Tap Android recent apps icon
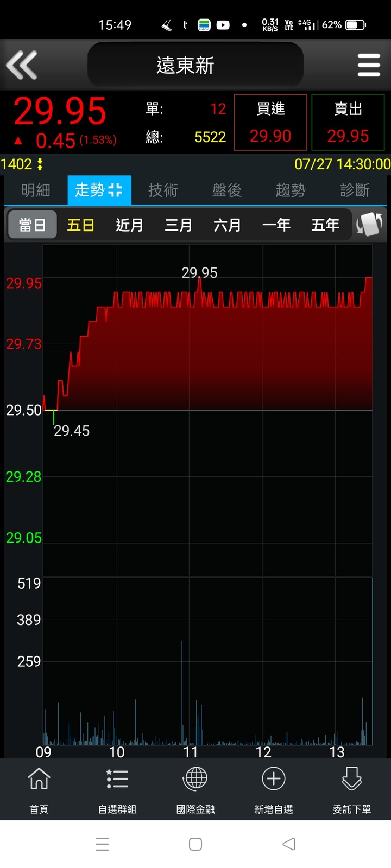 point(102,844)
